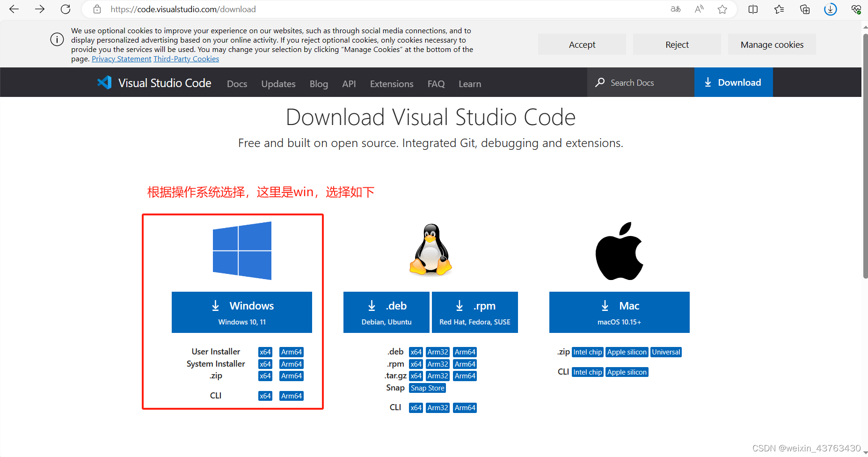Screen dimensions: 868x457
Task: Open the Learn menu item
Action: tap(470, 84)
